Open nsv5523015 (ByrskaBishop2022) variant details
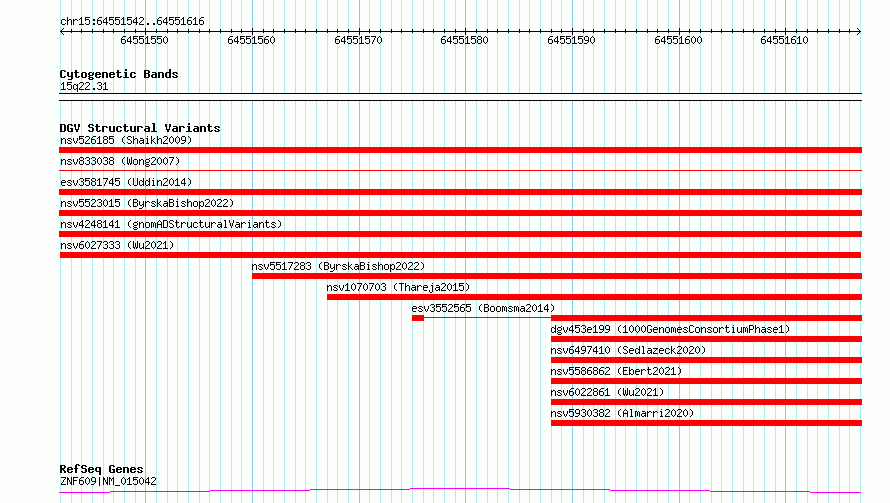Screen dimensions: 890x503 click(x=147, y=203)
